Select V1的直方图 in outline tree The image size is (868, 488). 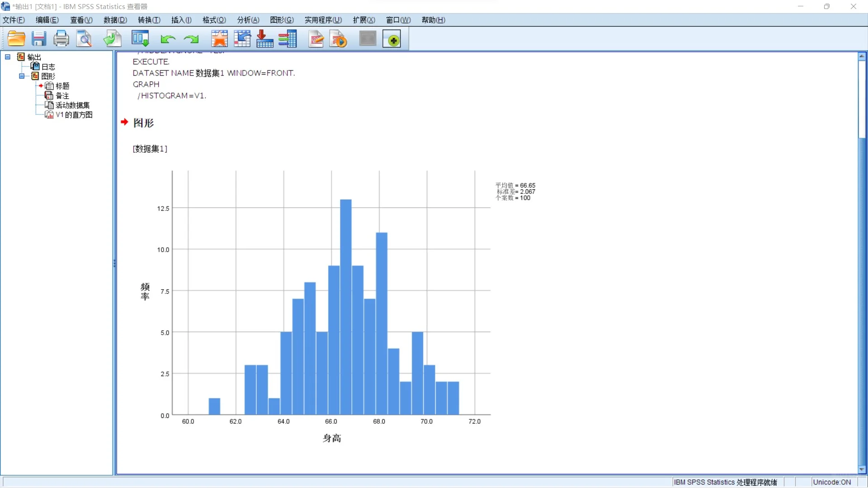tap(74, 115)
